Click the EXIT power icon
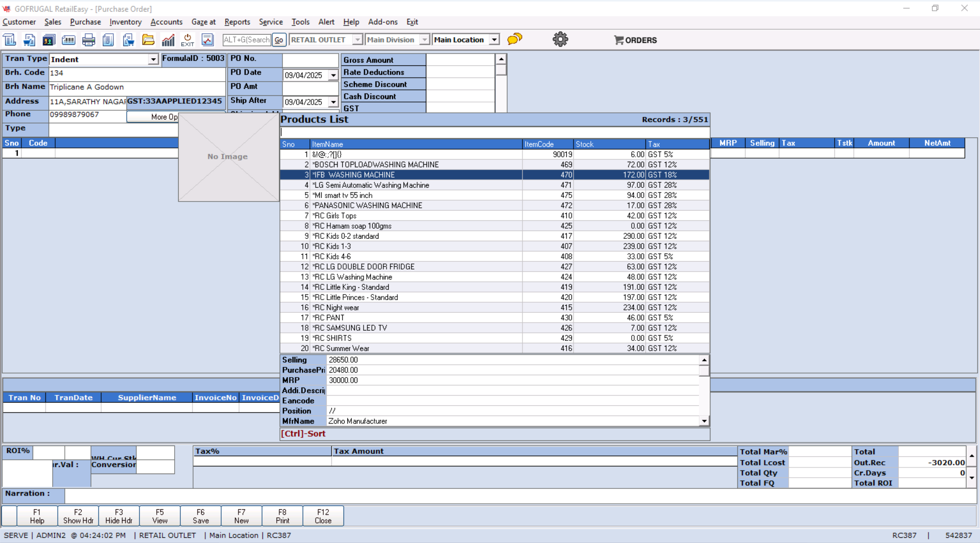 pyautogui.click(x=187, y=40)
